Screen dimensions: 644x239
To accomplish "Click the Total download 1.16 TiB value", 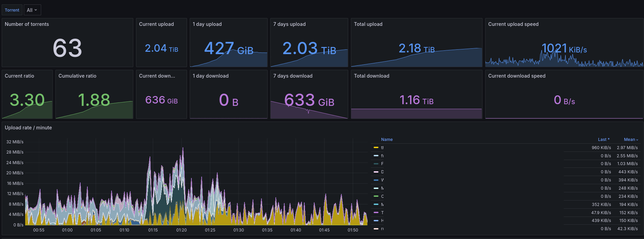I will [417, 100].
